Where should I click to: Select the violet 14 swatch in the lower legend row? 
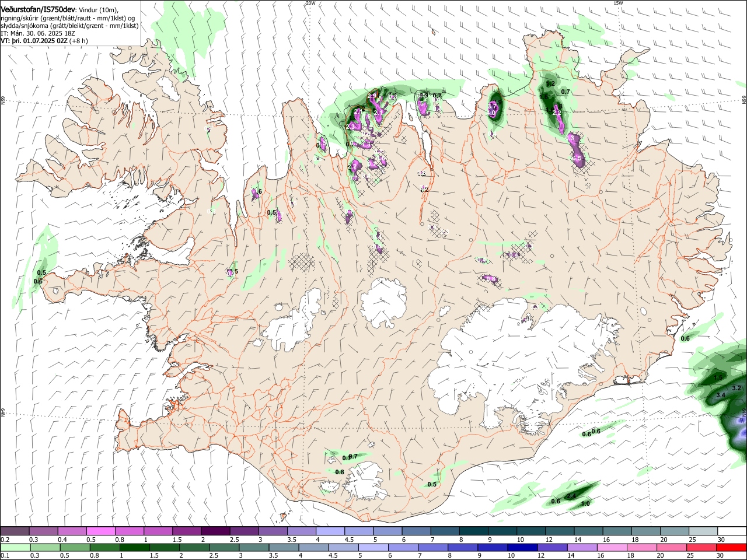(x=582, y=547)
